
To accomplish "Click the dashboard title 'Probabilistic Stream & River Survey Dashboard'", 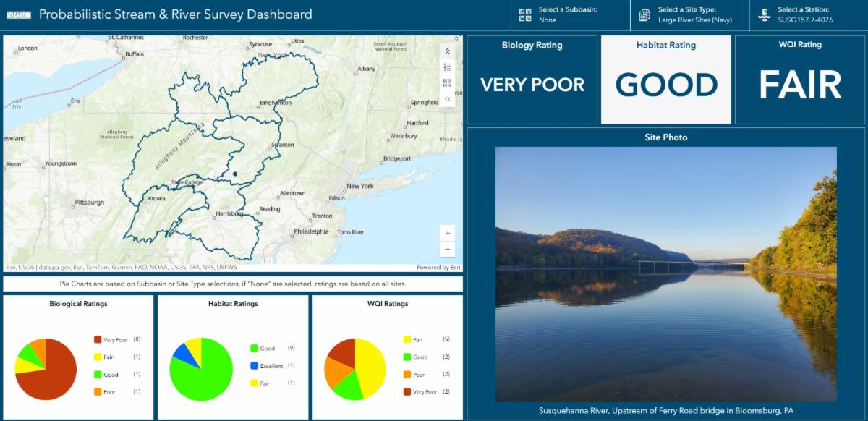I will point(176,14).
